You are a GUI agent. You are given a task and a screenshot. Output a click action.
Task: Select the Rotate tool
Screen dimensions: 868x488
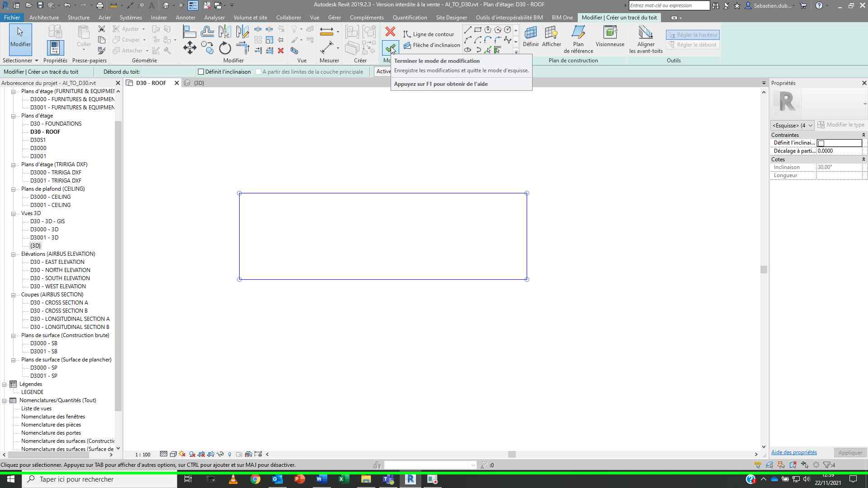(225, 47)
